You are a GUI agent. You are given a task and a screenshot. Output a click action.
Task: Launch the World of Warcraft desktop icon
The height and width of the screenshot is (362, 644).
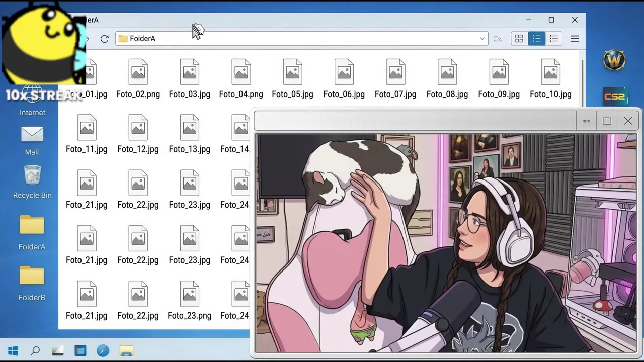point(614,61)
